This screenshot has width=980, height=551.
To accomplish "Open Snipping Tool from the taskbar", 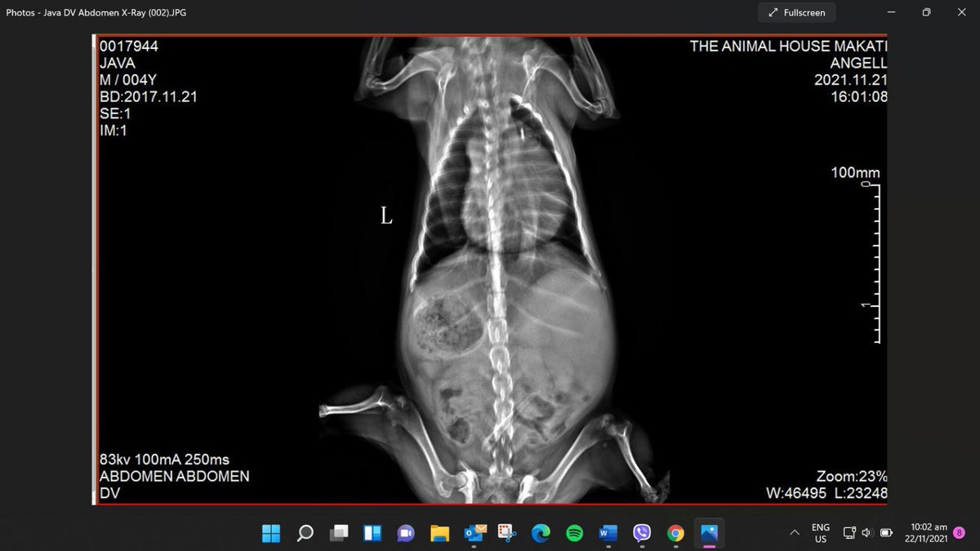I will [506, 533].
